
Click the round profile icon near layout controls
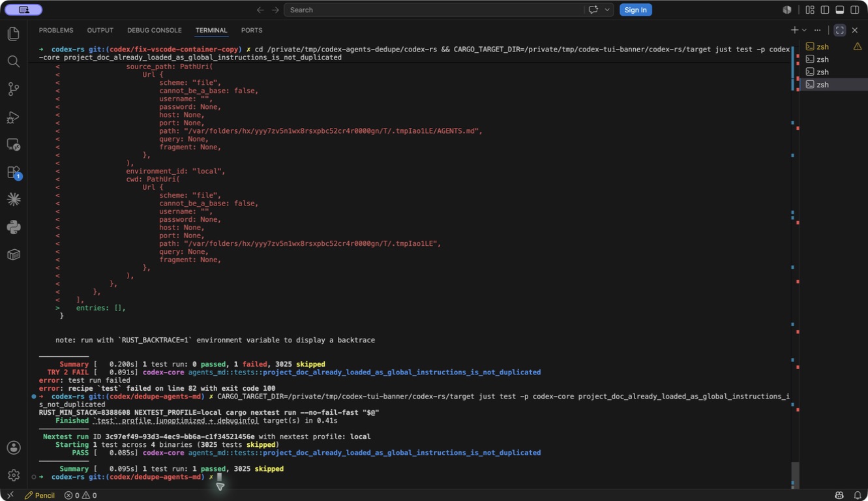(x=787, y=10)
